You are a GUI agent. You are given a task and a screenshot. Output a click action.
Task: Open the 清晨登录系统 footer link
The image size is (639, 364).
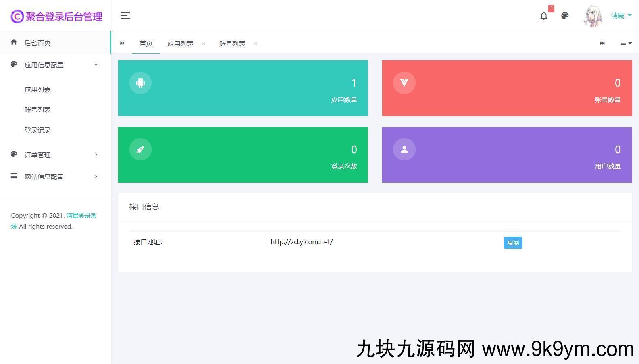(x=81, y=216)
